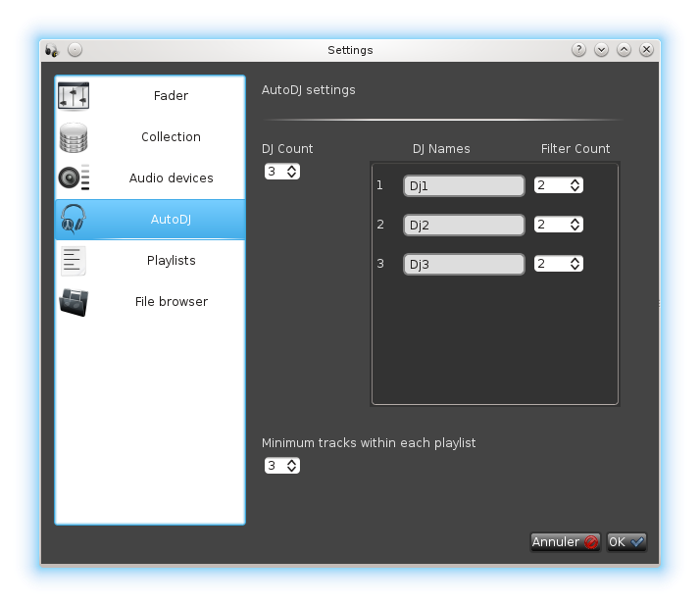This screenshot has height=607, width=700.
Task: Click the File browser folder icon
Action: [74, 302]
